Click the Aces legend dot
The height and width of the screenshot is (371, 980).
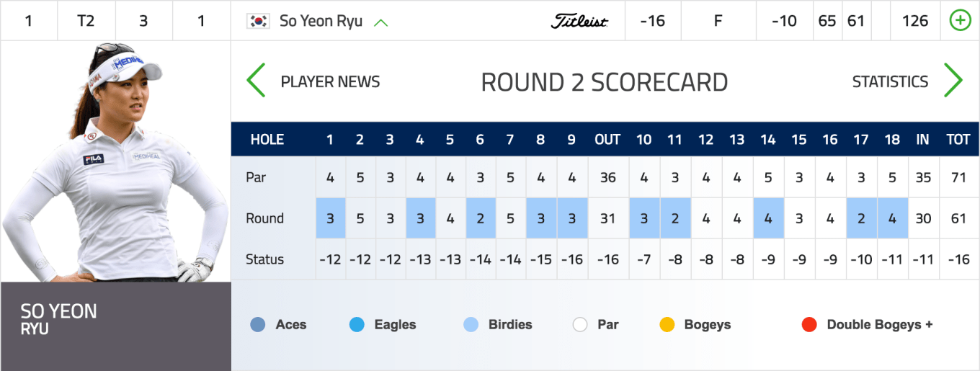[257, 325]
